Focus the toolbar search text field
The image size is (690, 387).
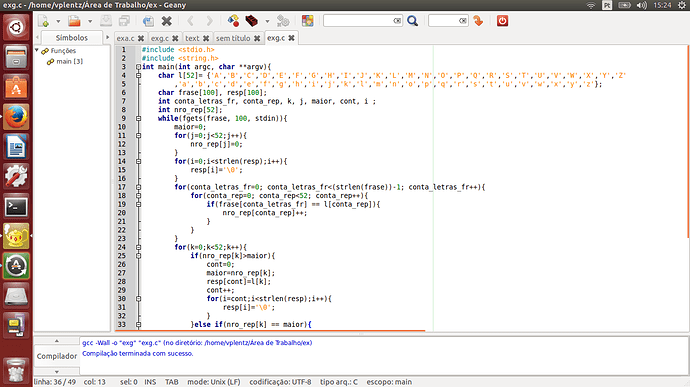pos(358,21)
